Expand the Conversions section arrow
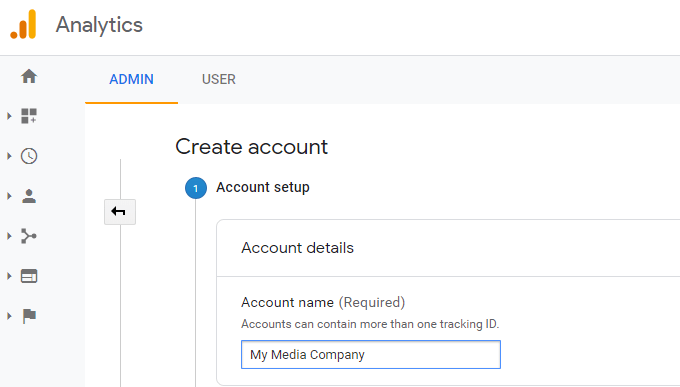This screenshot has width=680, height=387. (x=9, y=316)
